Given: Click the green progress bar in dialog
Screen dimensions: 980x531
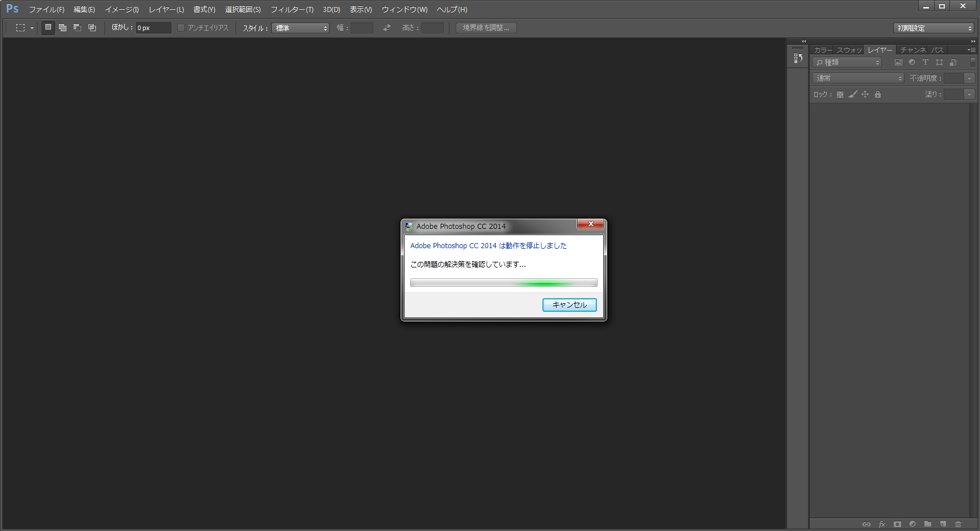Looking at the screenshot, I should pos(504,283).
